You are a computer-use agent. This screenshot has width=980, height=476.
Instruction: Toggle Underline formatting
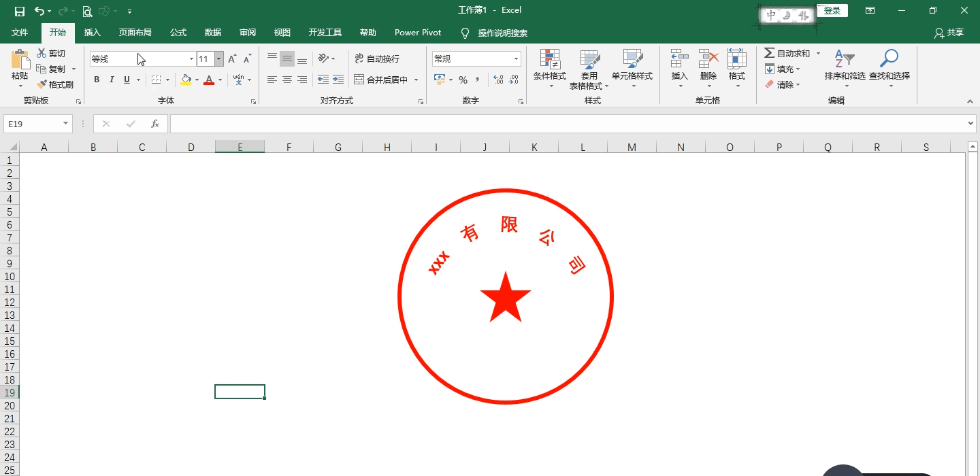(127, 80)
